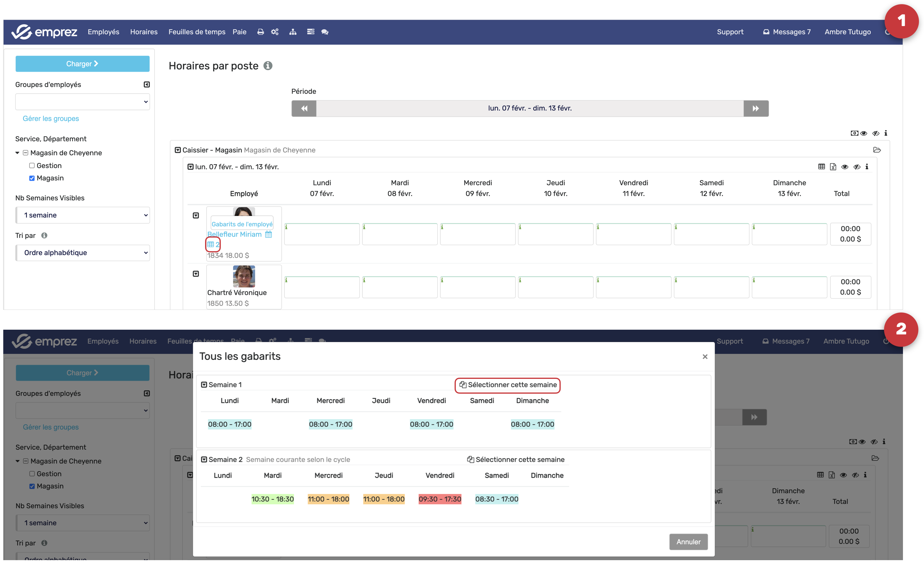The width and height of the screenshot is (924, 564).
Task: Open the folder icon for Caissier - Magasin
Action: pos(877,150)
